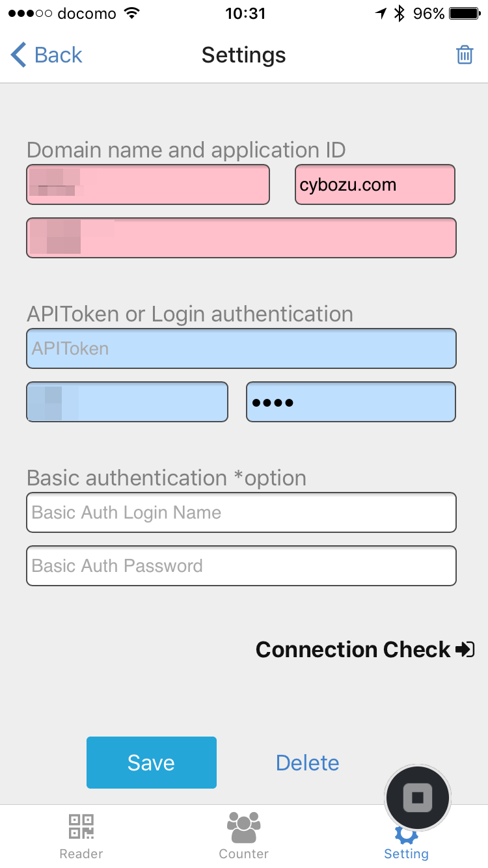The width and height of the screenshot is (488, 868).
Task: Click the Connection Check arrow icon
Action: coord(465,649)
